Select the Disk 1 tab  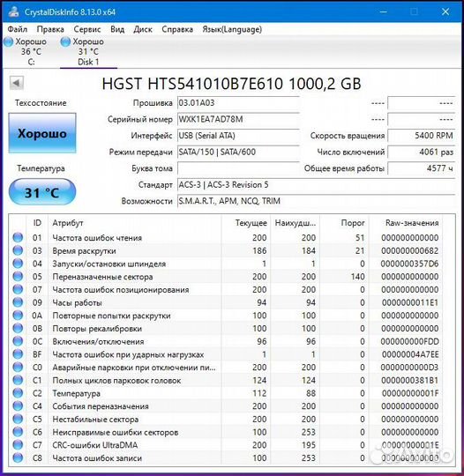click(x=88, y=52)
